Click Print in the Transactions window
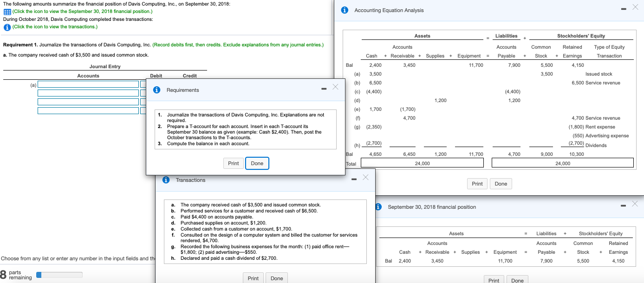The image size is (644, 283). point(253,278)
